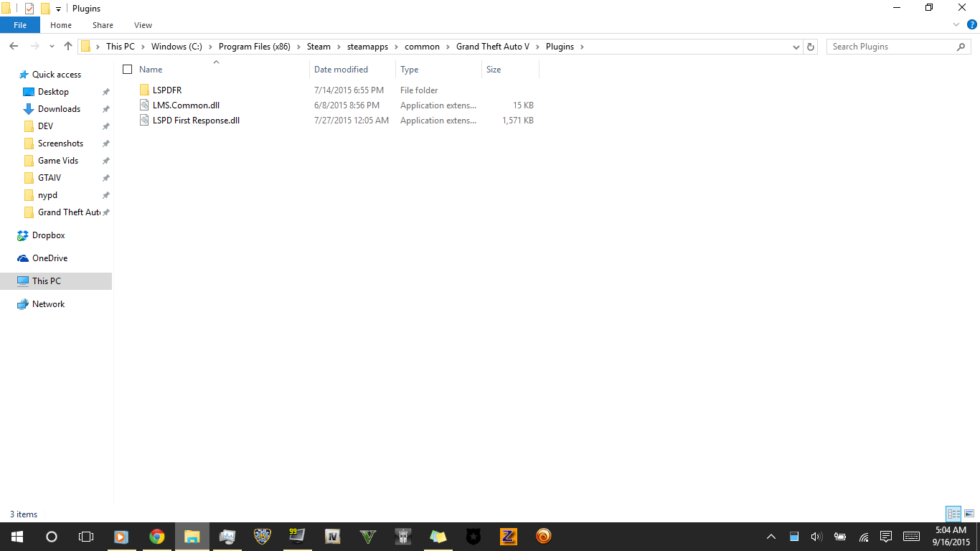The width and height of the screenshot is (980, 551).
Task: Go to the steamapps breadcrumb
Action: (367, 47)
